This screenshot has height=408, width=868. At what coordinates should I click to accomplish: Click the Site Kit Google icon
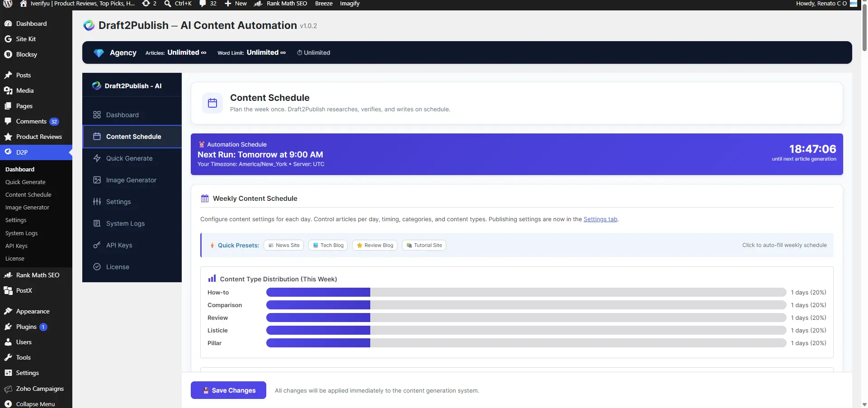point(8,39)
